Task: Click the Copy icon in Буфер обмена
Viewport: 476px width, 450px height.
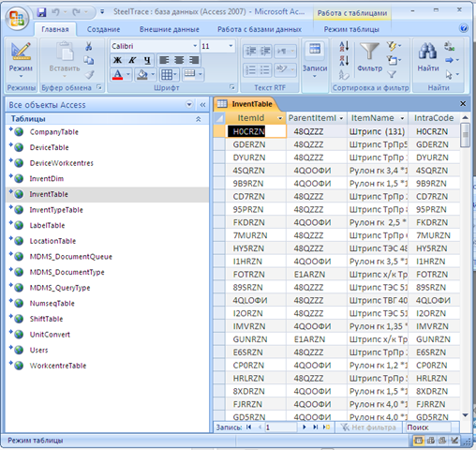Action: pyautogui.click(x=89, y=60)
